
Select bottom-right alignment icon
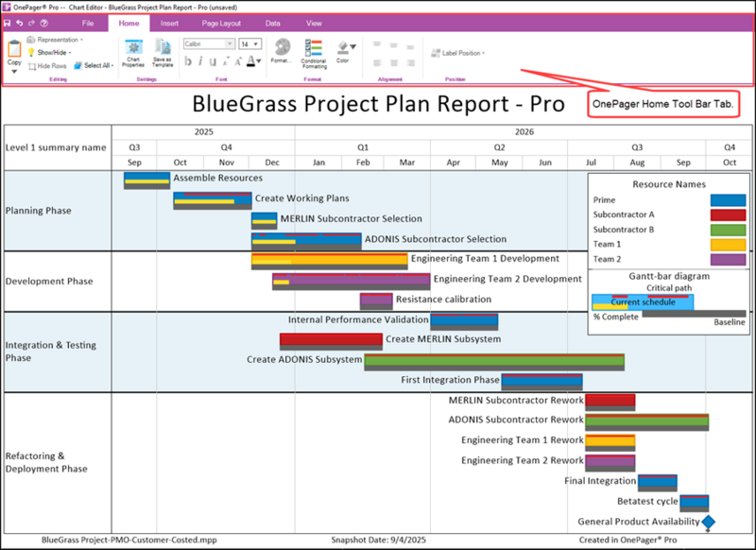click(x=410, y=62)
